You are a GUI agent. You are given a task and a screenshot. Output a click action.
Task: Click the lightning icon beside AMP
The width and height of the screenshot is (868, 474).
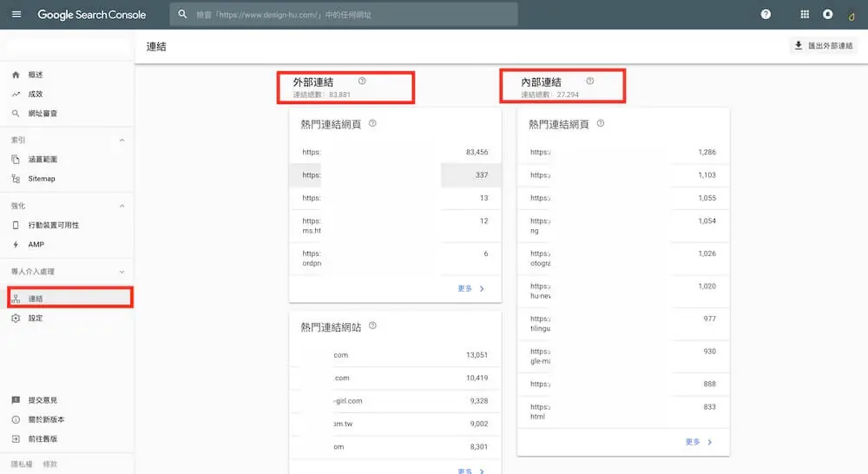16,245
